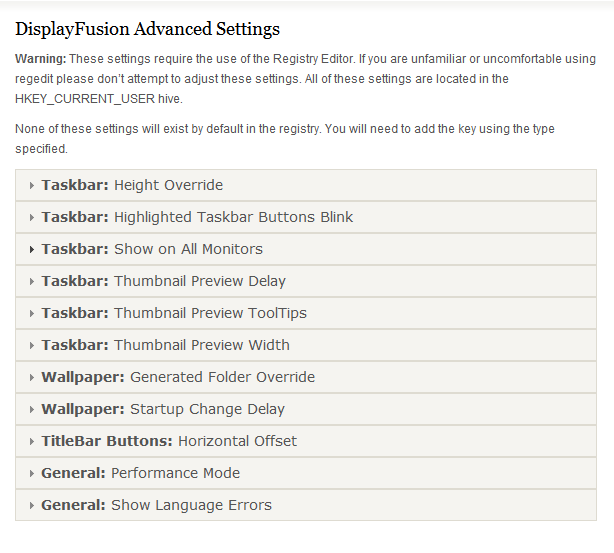Open Taskbar: Thumbnail Preview Delay panel
The image size is (614, 553).
pos(163,281)
